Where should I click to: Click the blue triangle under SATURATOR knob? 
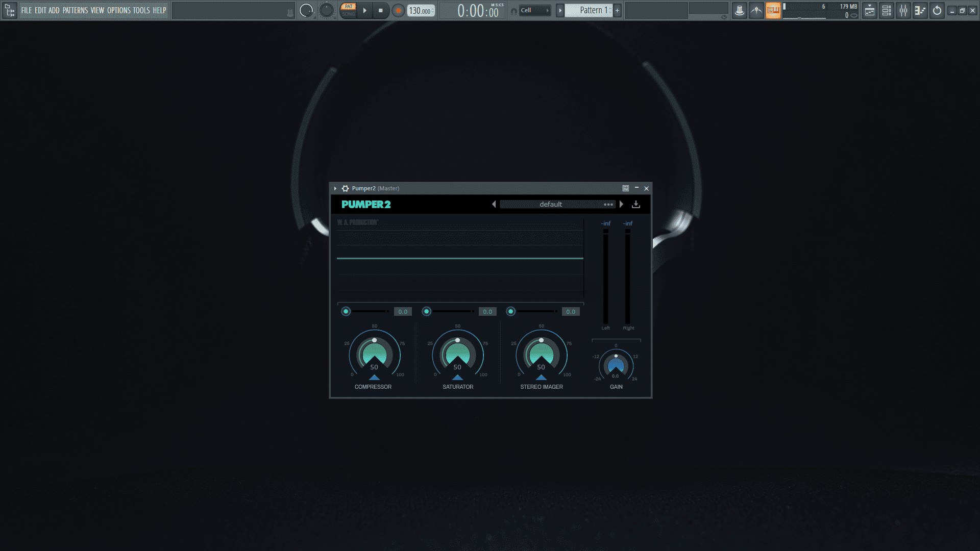click(x=457, y=378)
